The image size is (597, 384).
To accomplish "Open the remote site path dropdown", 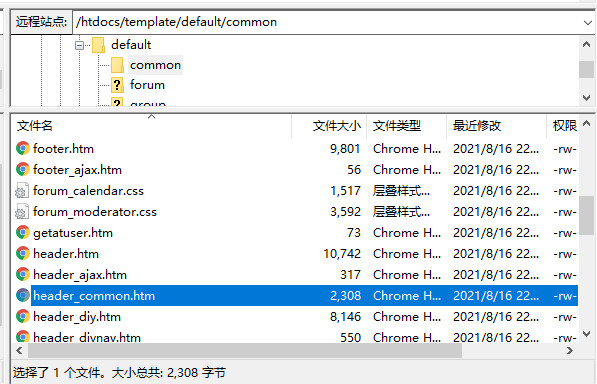I will (587, 22).
